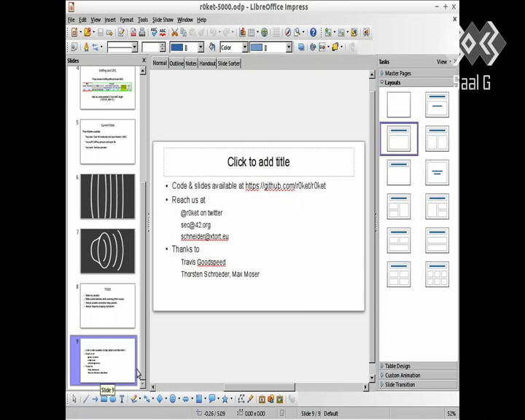Open the Format menu
Image resolution: width=525 pixels, height=420 pixels.
(127, 20)
